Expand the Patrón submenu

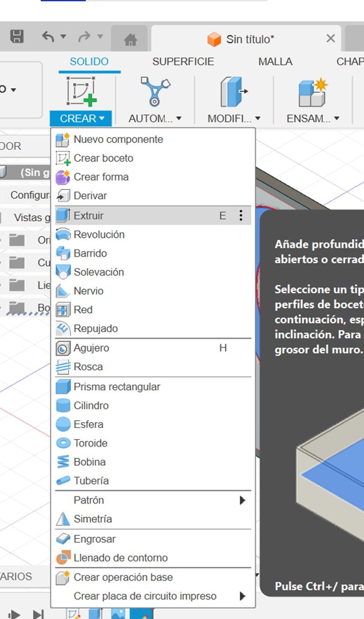point(242,500)
